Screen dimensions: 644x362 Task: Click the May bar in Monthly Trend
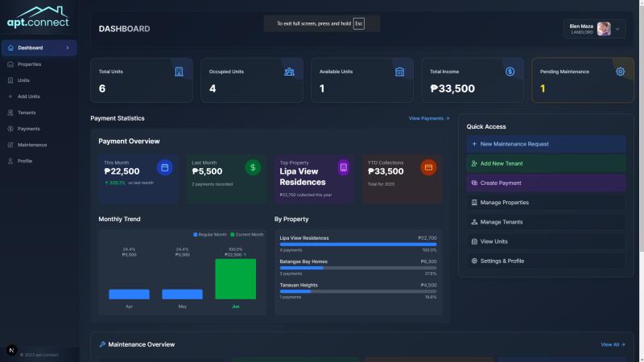click(x=183, y=294)
